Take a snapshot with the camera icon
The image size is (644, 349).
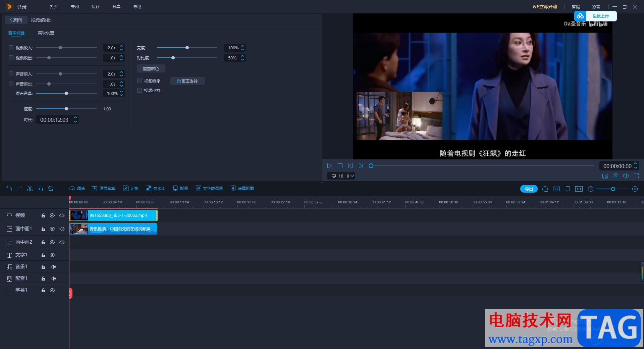pyautogui.click(x=615, y=176)
